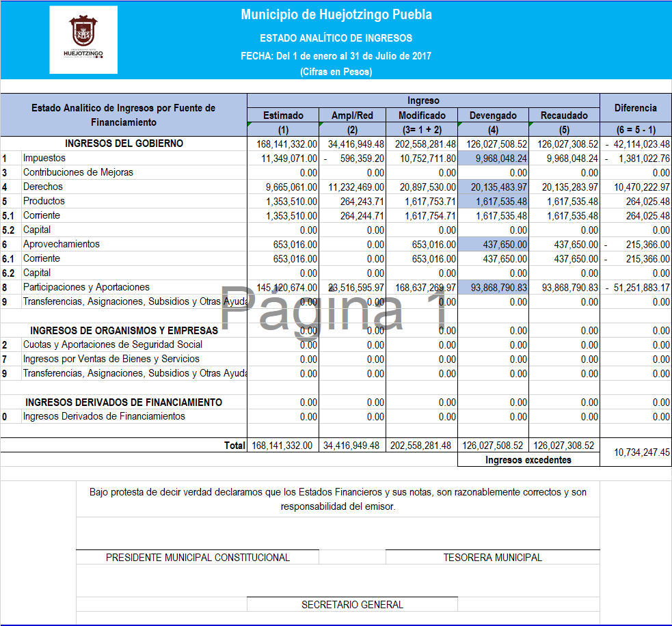Click Total estimado value 168,141,332.00

coord(282,446)
